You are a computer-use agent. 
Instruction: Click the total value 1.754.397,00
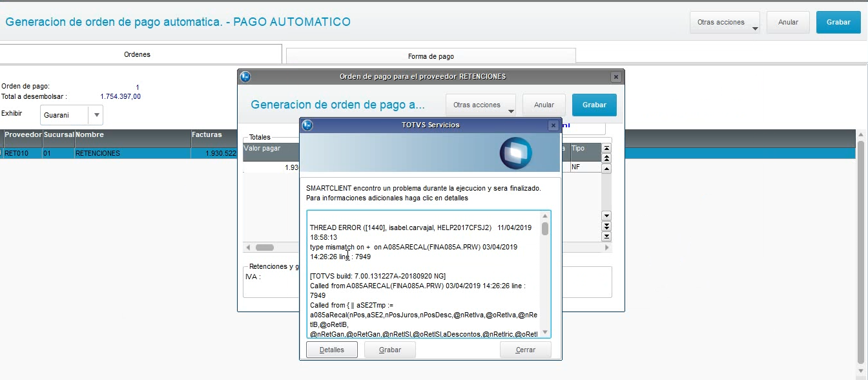(120, 96)
